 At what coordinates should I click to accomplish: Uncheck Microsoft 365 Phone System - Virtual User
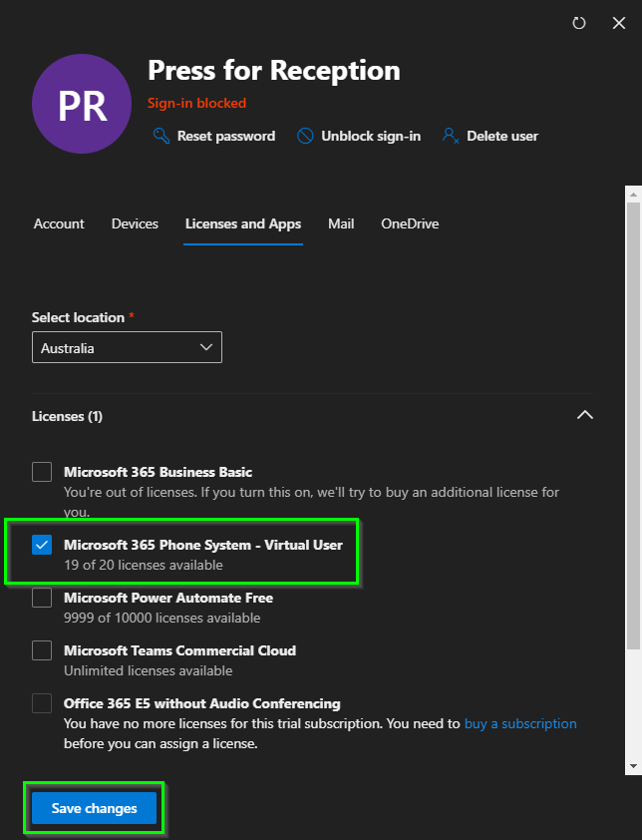click(x=42, y=545)
